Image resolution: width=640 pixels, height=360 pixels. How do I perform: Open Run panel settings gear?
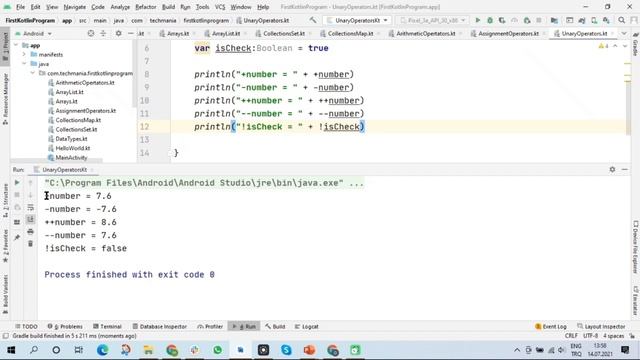[x=612, y=169]
